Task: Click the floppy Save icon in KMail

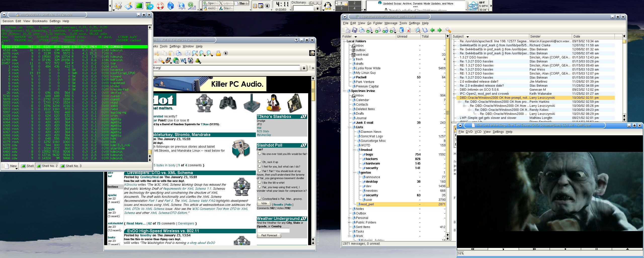Action: [x=354, y=30]
